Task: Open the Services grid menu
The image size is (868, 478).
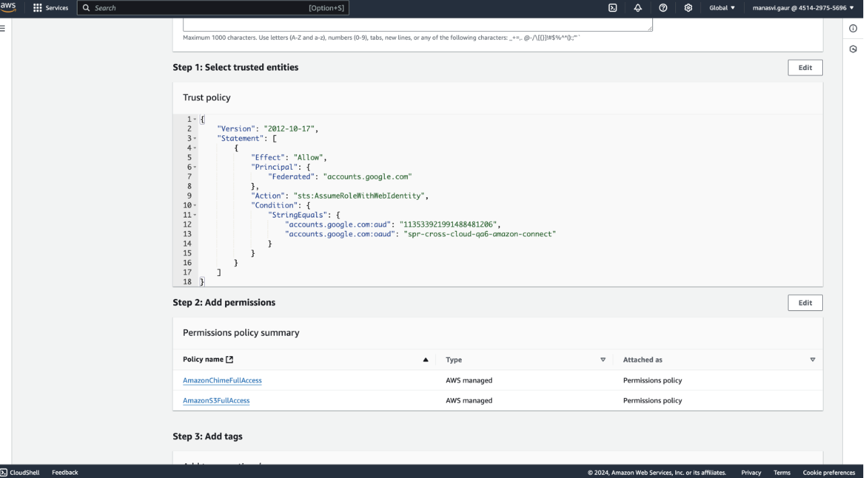Action: coord(51,8)
